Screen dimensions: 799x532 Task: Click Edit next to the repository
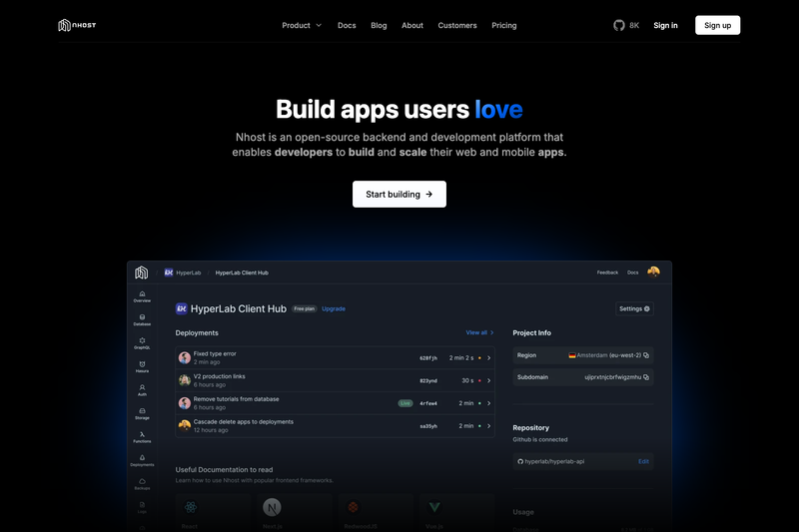(x=643, y=462)
